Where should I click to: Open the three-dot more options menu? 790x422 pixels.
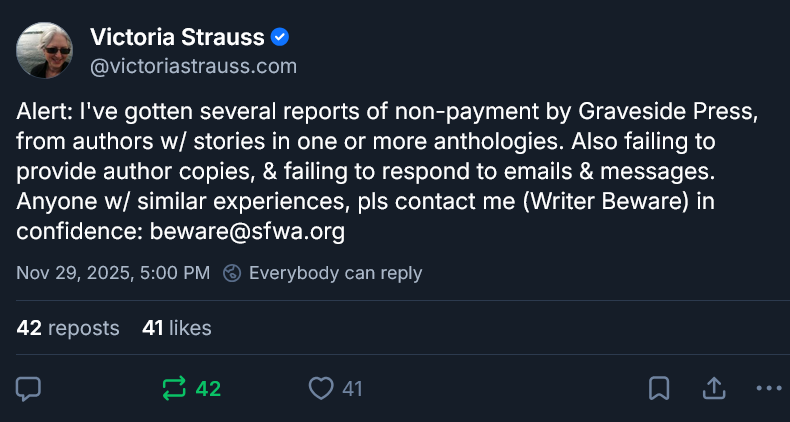[x=768, y=388]
